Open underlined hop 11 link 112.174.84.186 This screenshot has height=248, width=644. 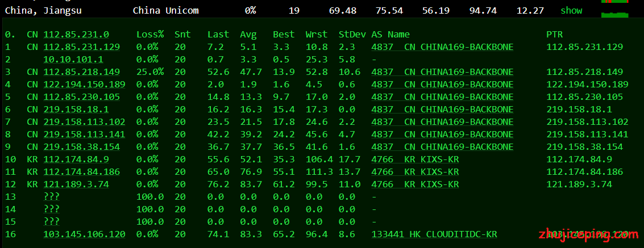(82, 172)
